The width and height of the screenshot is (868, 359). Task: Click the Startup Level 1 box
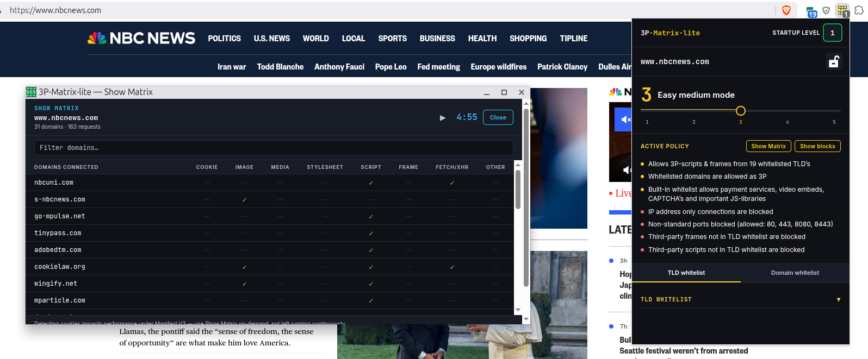832,33
